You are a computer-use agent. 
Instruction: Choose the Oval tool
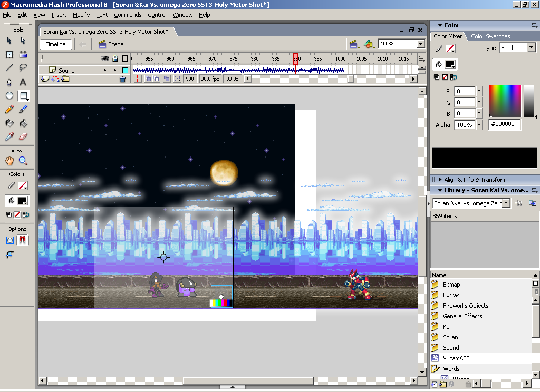tap(9, 96)
